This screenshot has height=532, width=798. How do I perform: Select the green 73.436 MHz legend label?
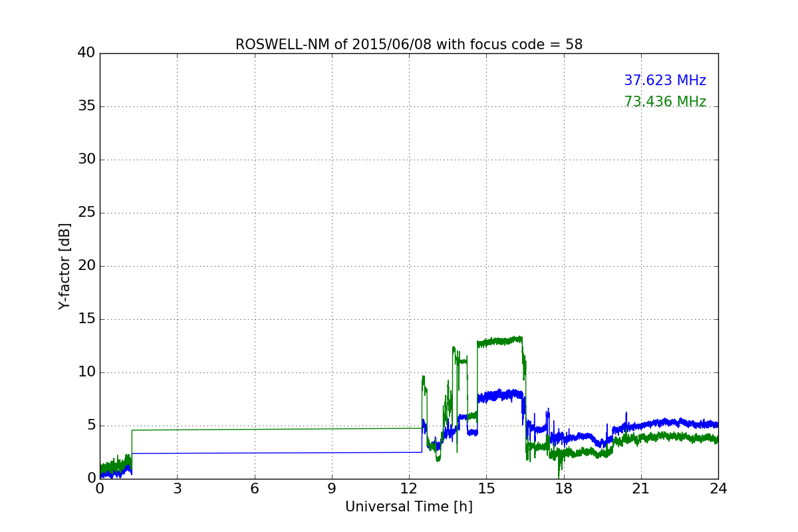tap(665, 102)
